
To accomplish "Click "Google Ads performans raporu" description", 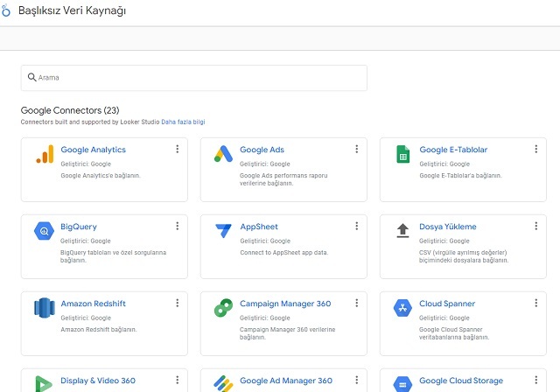I will (283, 175).
